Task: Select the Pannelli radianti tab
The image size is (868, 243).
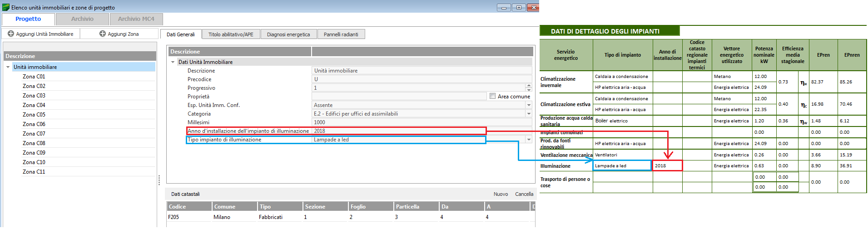Action: 341,34
